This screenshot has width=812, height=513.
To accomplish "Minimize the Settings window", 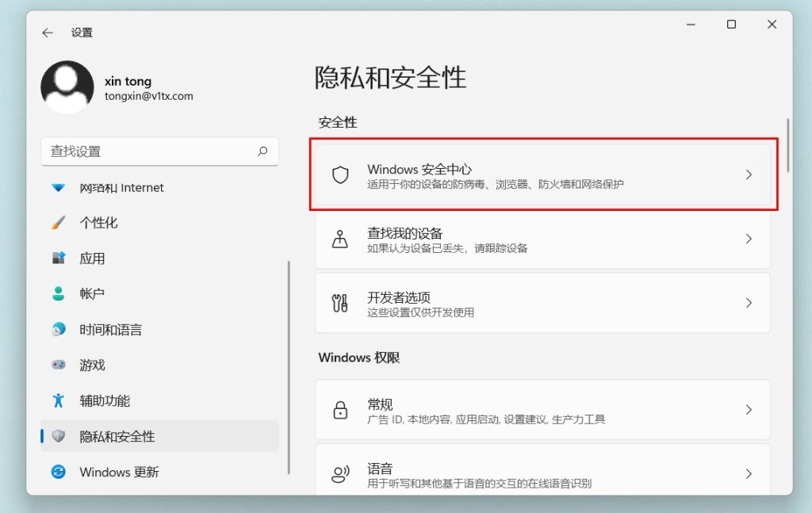I will point(691,25).
